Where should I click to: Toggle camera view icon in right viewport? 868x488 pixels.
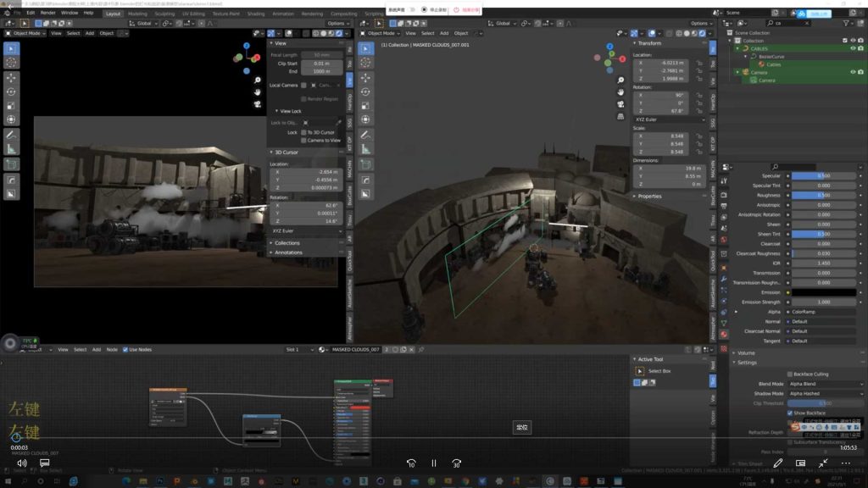coord(620,103)
